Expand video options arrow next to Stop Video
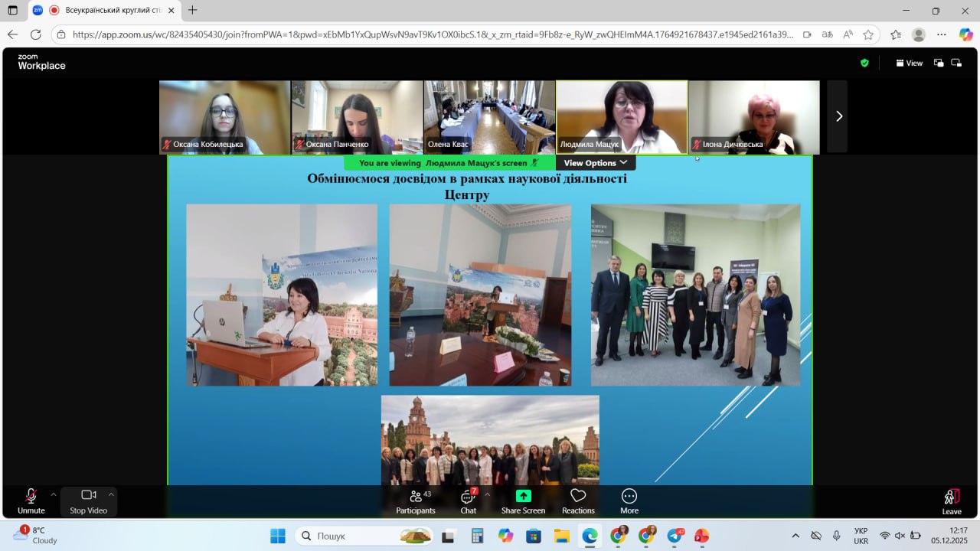 (x=111, y=494)
